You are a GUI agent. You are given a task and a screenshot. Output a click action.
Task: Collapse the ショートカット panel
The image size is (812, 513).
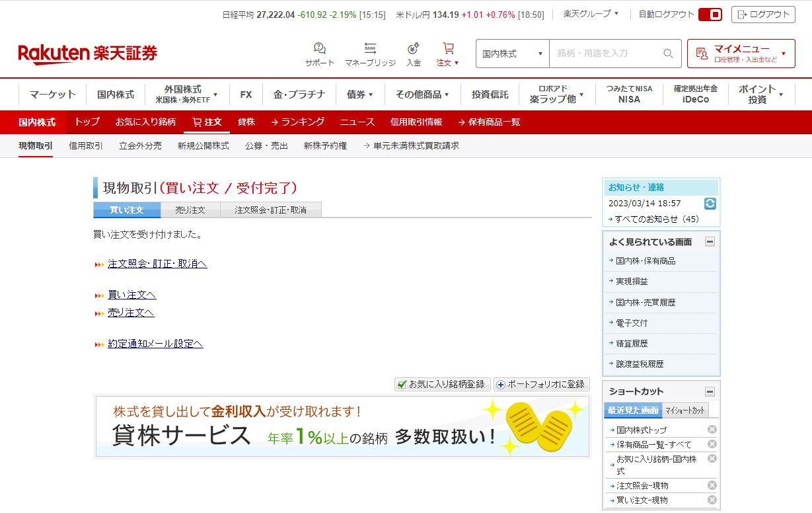(x=710, y=391)
